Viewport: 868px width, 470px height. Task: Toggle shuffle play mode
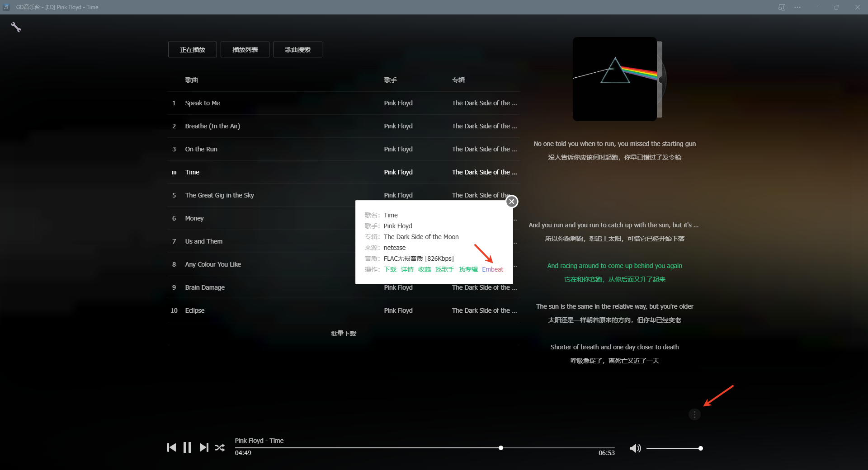coord(220,448)
